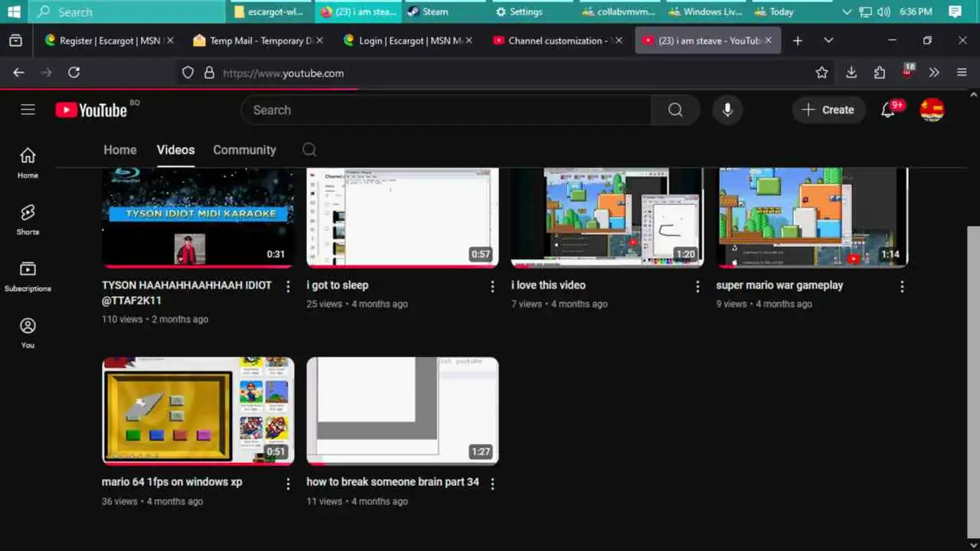Select the channel Videos tab
Image resolution: width=980 pixels, height=551 pixels.
tap(175, 150)
